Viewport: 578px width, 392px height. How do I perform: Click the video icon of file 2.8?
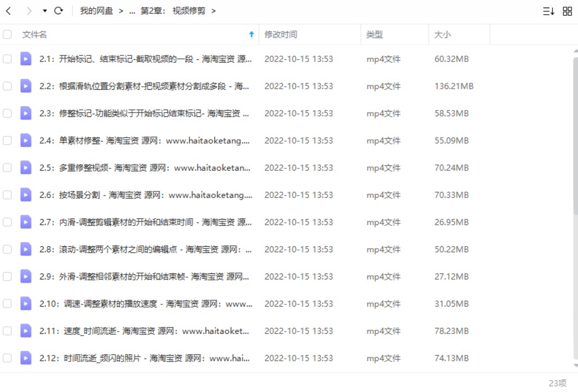[x=26, y=249]
